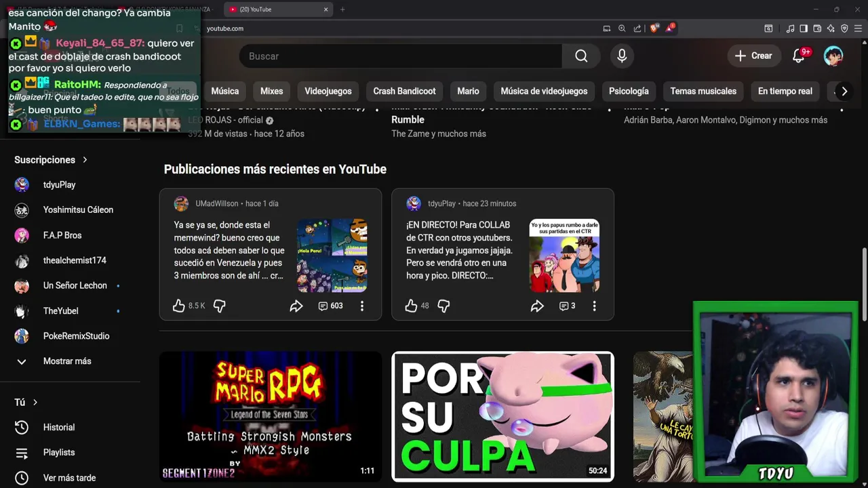Open the 3 comments on tdyuPlay post

[x=567, y=306]
